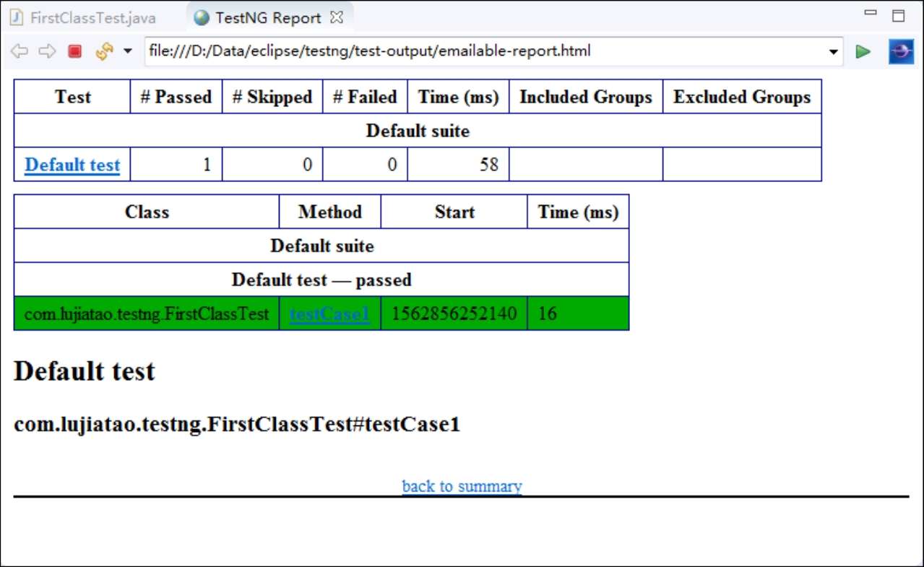Image resolution: width=924 pixels, height=567 pixels.
Task: Click the Excluded Groups column header
Action: [742, 97]
